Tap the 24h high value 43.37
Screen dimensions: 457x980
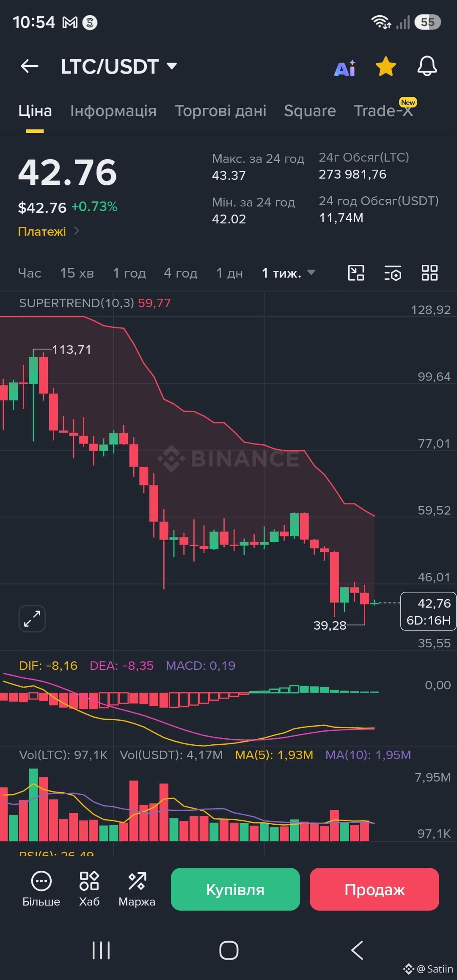coord(228,175)
